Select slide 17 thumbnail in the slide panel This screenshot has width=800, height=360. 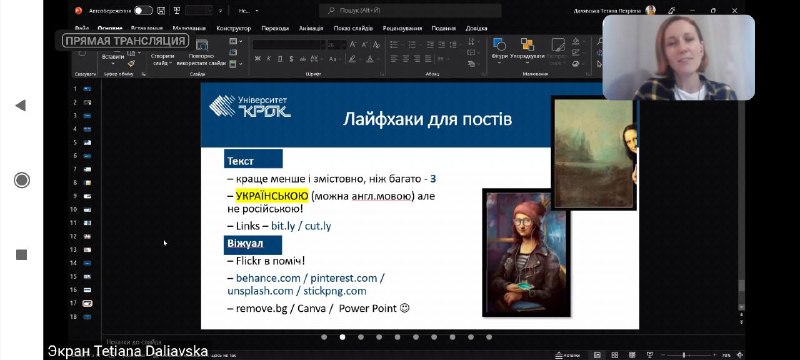click(x=87, y=303)
